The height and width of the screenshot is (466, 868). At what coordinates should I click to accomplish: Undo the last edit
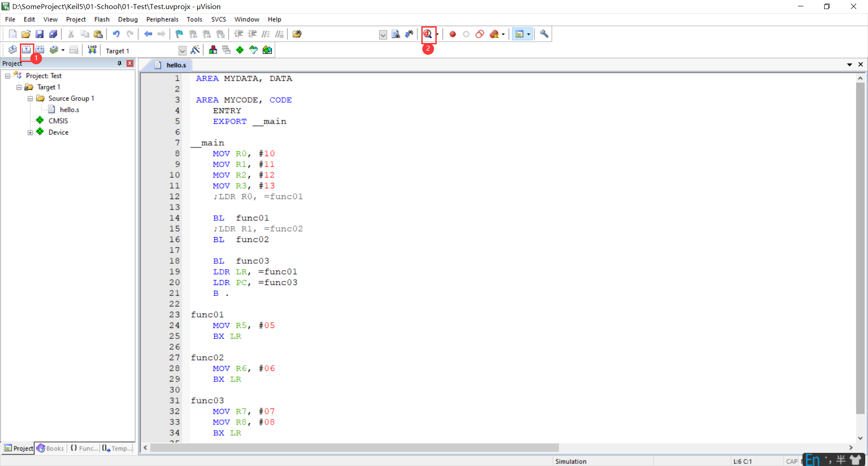tap(116, 34)
